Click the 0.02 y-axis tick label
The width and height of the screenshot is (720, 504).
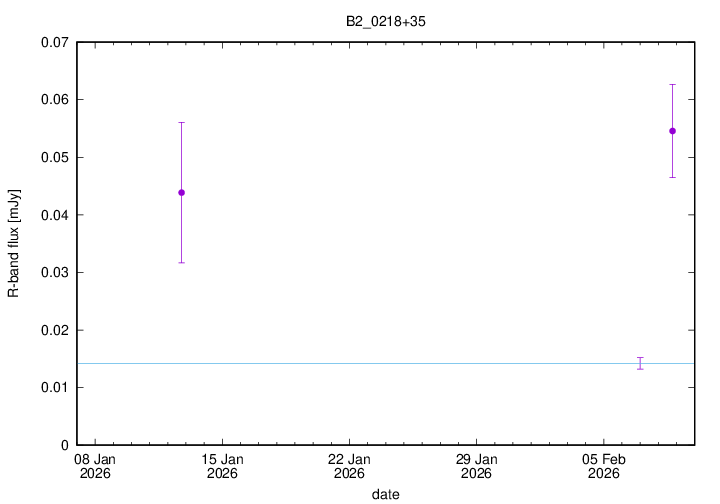[x=52, y=330]
